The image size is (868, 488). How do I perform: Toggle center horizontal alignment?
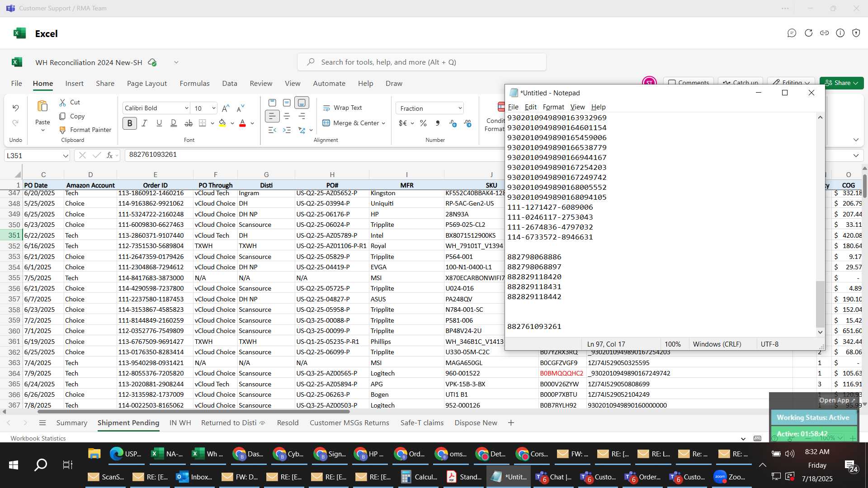click(x=287, y=116)
